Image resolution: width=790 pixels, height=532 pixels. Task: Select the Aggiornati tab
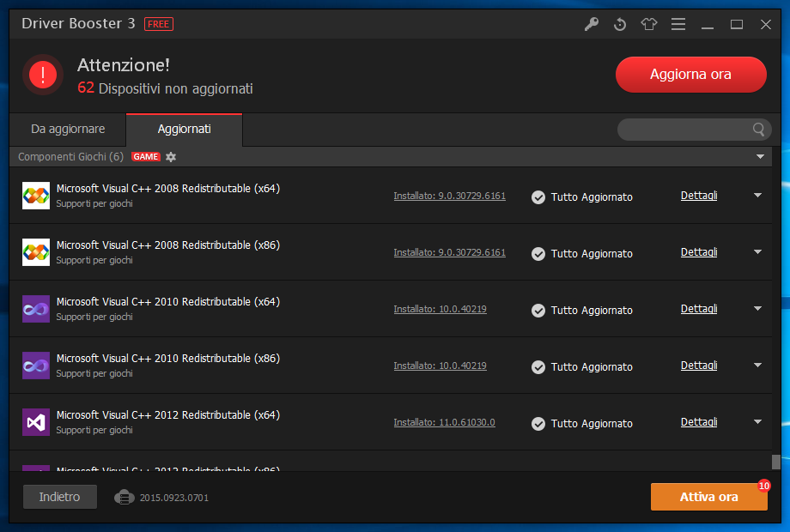coord(185,130)
